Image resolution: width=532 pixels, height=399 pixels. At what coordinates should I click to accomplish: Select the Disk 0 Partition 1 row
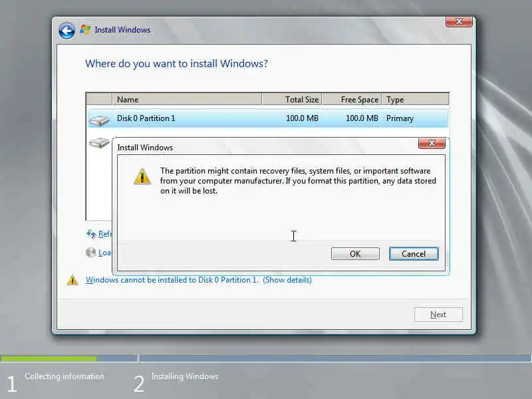268,118
